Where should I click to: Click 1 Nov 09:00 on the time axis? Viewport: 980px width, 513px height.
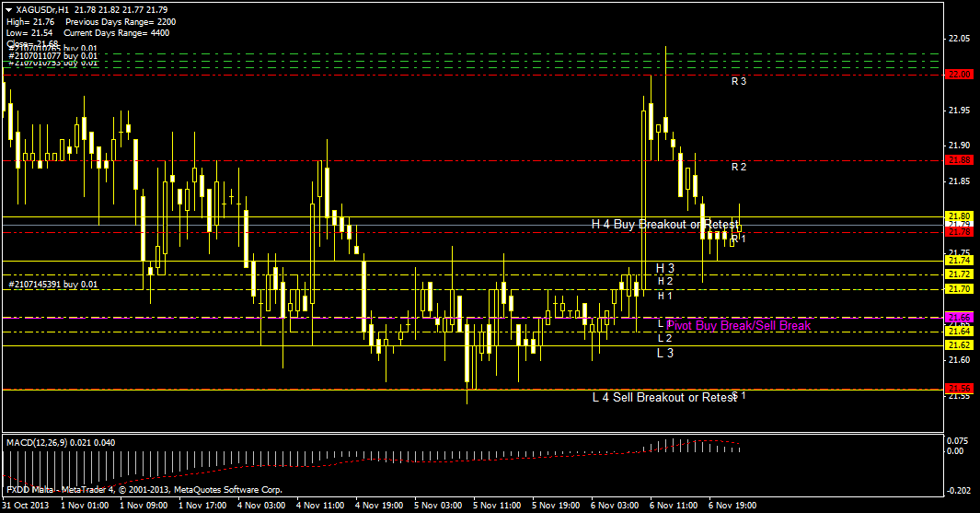[x=144, y=506]
